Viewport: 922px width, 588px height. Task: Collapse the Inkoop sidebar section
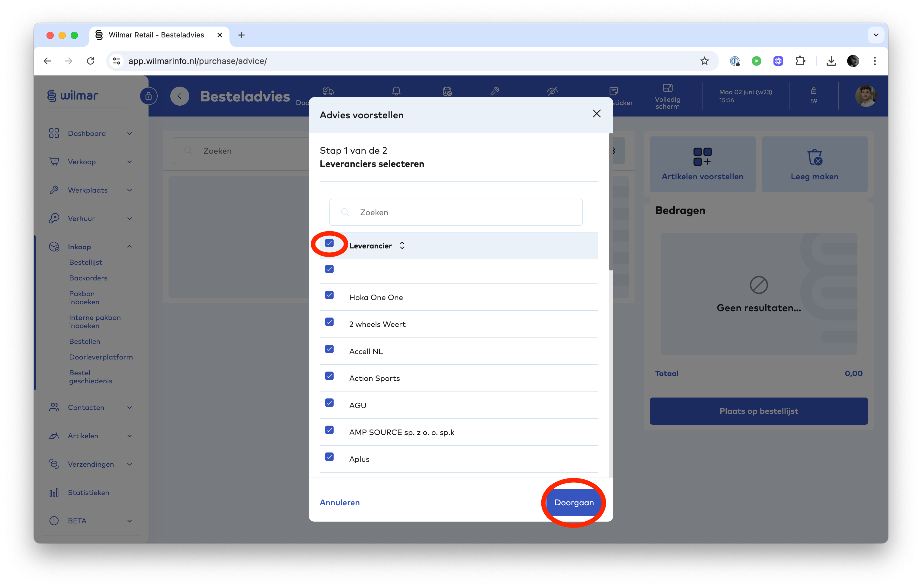click(130, 247)
